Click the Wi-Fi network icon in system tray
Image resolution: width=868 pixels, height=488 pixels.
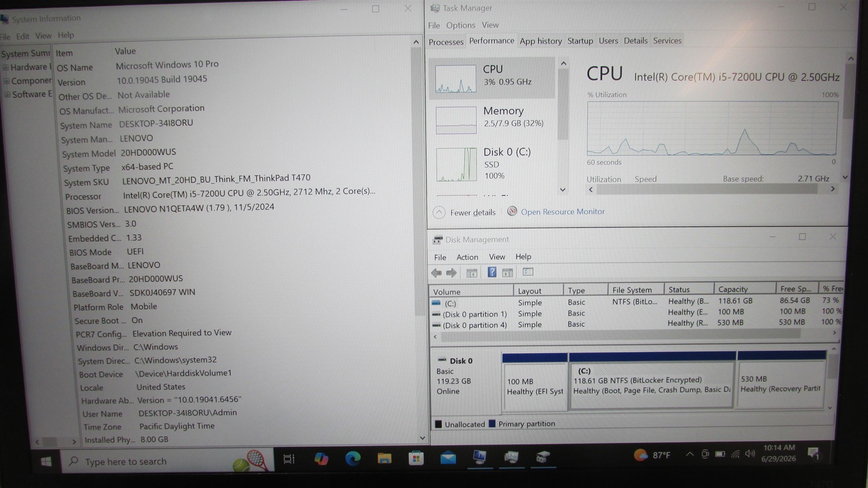coord(735,454)
